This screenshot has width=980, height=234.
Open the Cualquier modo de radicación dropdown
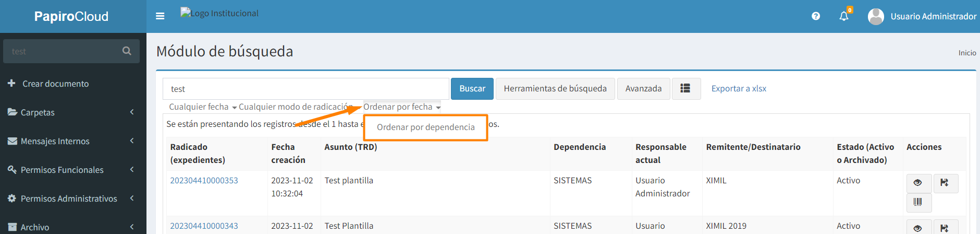(x=296, y=107)
